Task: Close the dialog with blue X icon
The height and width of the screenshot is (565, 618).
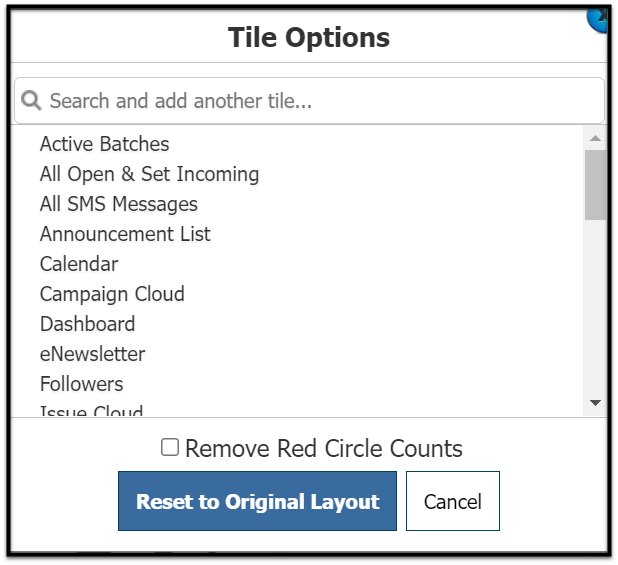Action: (598, 18)
